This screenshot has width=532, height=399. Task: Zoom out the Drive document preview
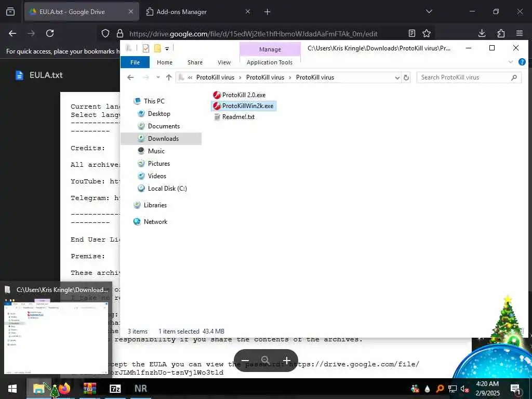pyautogui.click(x=245, y=361)
